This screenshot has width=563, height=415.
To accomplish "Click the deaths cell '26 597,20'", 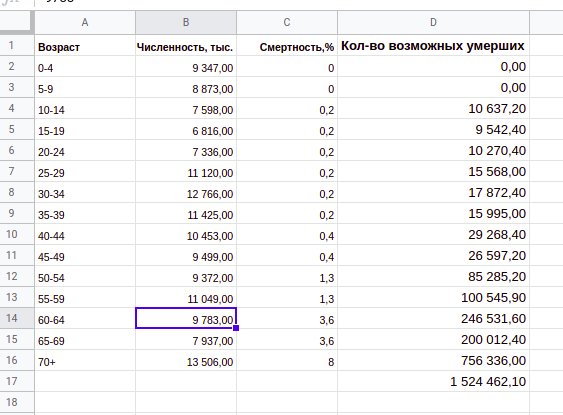I will point(433,255).
